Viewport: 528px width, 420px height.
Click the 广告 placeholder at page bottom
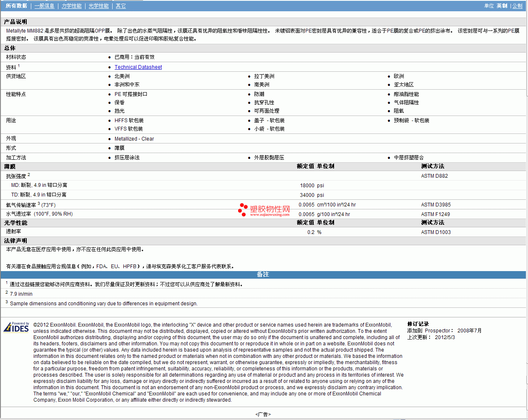(263, 414)
